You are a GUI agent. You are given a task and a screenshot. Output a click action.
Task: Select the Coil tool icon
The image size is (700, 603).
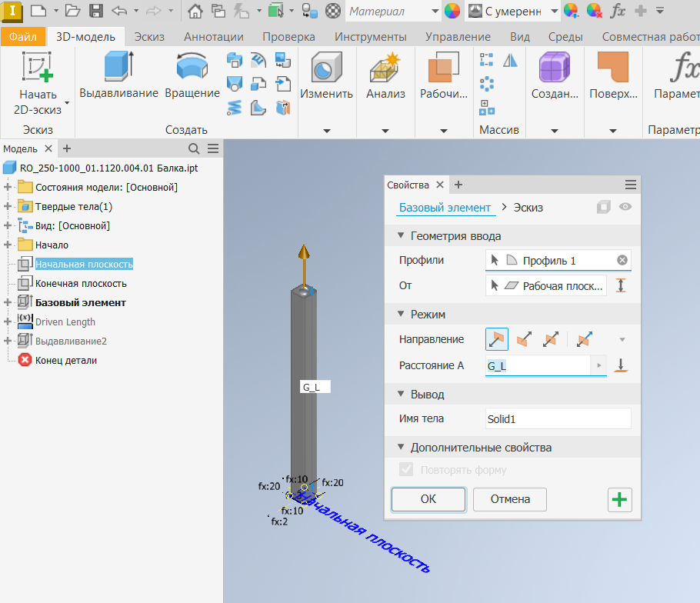(234, 108)
